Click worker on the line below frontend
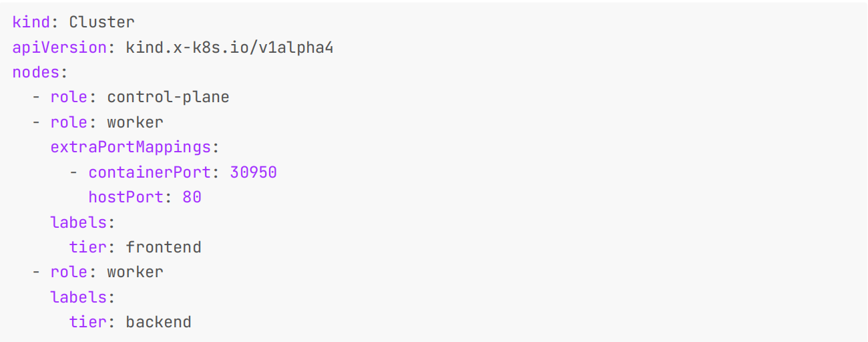The width and height of the screenshot is (868, 342). click(x=135, y=273)
